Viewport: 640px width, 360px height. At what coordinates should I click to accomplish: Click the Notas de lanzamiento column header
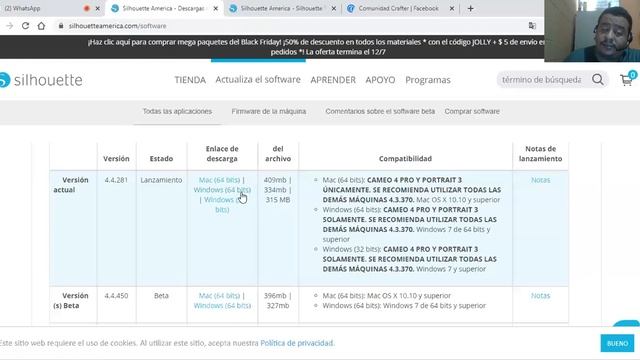540,153
